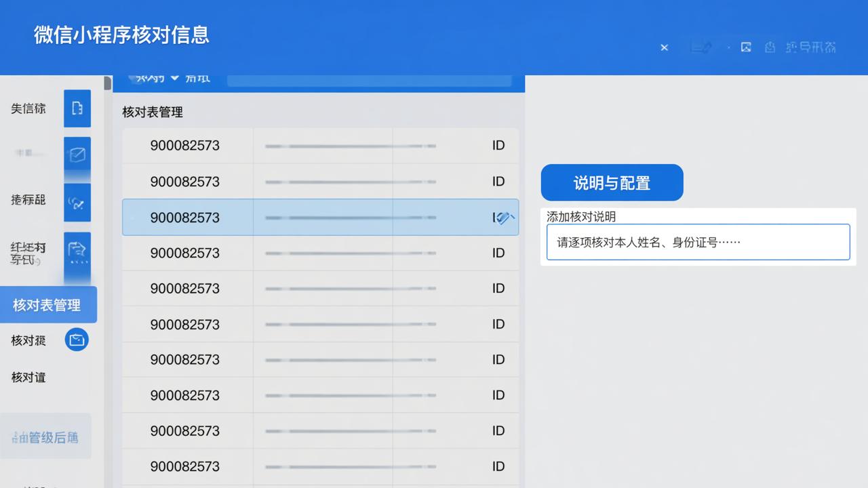Click the X icon in the top header
Screen dimensions: 868x488
click(665, 47)
